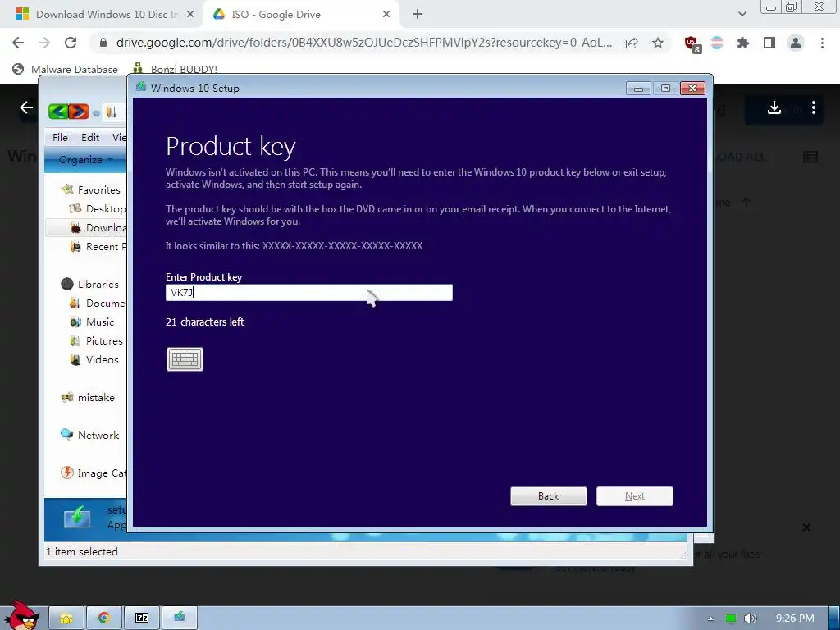The image size is (840, 630).
Task: Open the File menu in Explorer
Action: (x=60, y=138)
